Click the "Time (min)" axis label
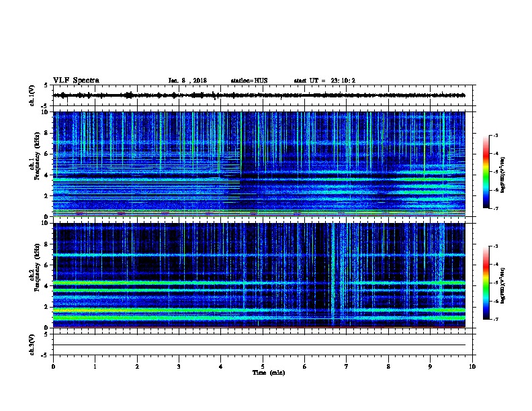Image resolution: width=532 pixels, height=411 pixels. (x=269, y=373)
